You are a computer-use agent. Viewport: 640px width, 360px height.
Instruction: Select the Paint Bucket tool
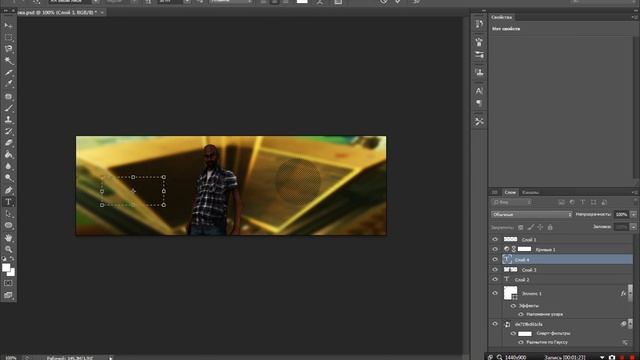coord(8,155)
